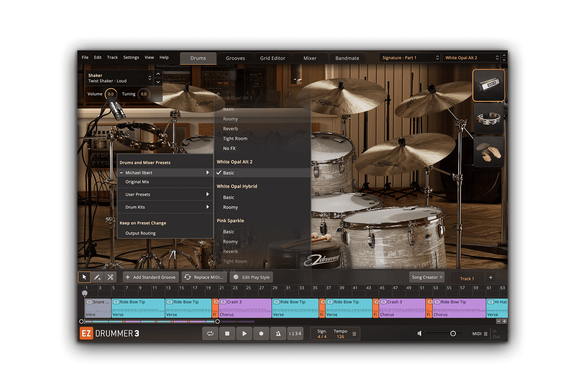
Task: Open the Sign. and Tempo options menu
Action: coord(354,334)
